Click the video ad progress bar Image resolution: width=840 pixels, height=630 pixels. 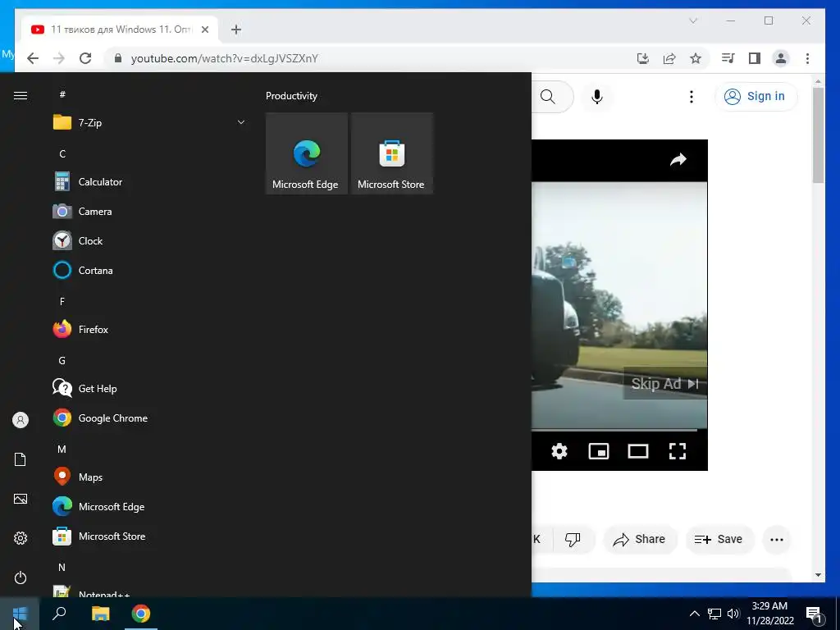[x=614, y=430]
